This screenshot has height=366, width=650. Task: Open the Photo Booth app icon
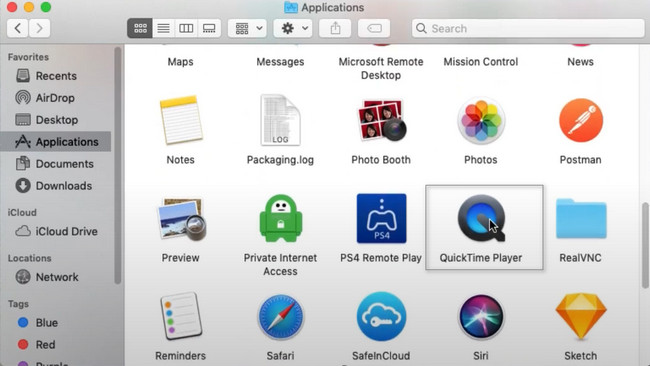tap(381, 120)
